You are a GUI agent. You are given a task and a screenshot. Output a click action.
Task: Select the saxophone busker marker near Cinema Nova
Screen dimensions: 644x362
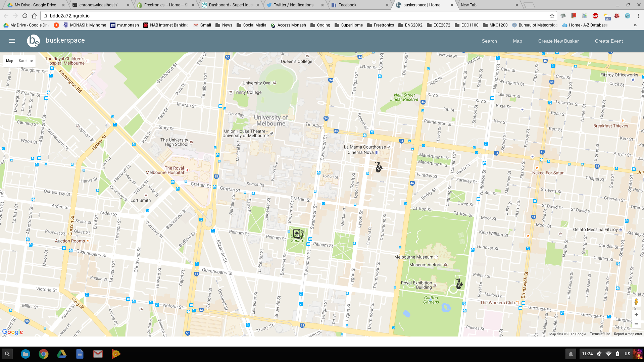(x=379, y=167)
